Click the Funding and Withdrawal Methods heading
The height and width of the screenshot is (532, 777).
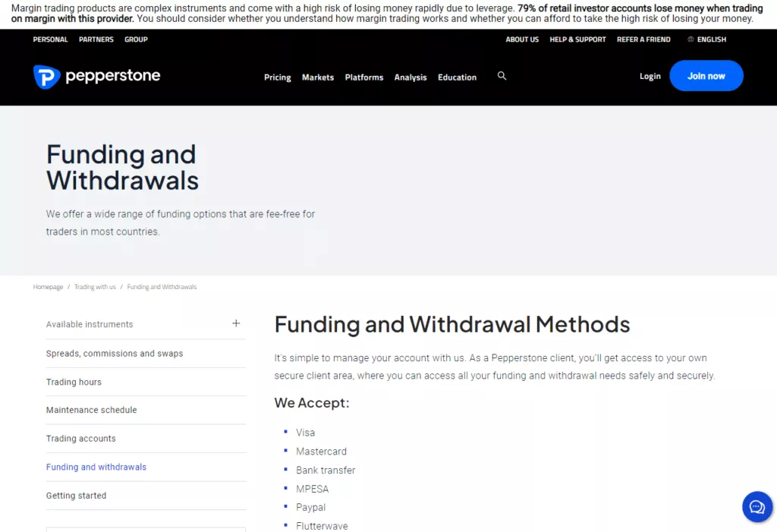click(452, 325)
